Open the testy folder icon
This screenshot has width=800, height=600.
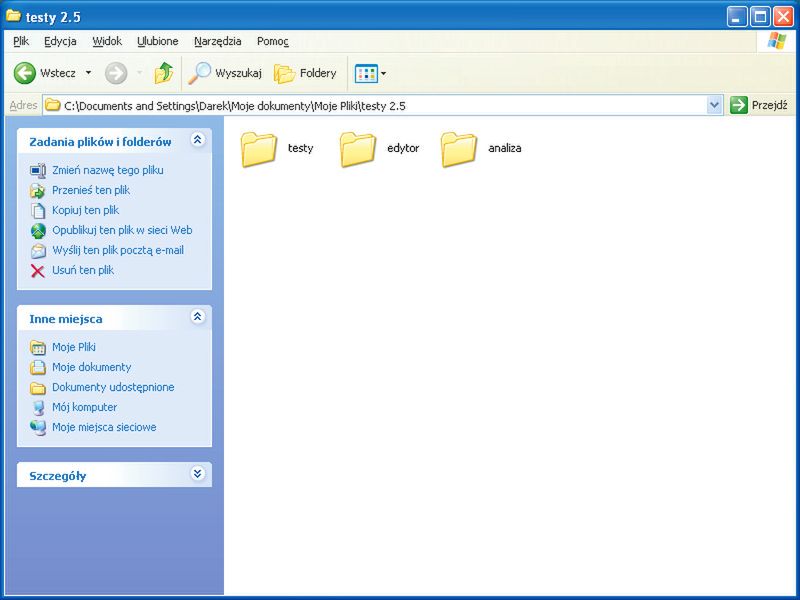[259, 149]
